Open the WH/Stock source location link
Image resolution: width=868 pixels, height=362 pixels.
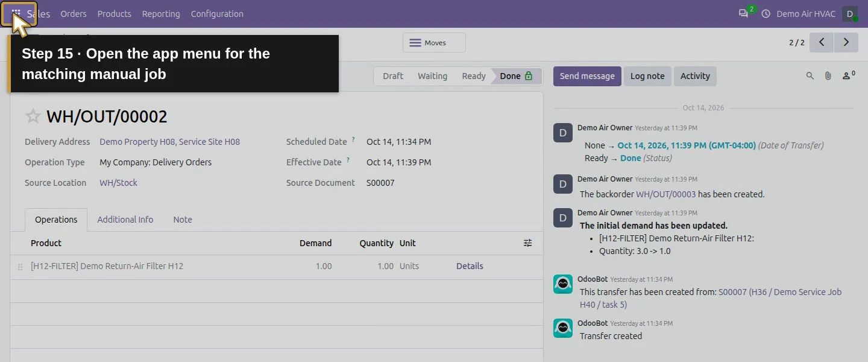118,183
